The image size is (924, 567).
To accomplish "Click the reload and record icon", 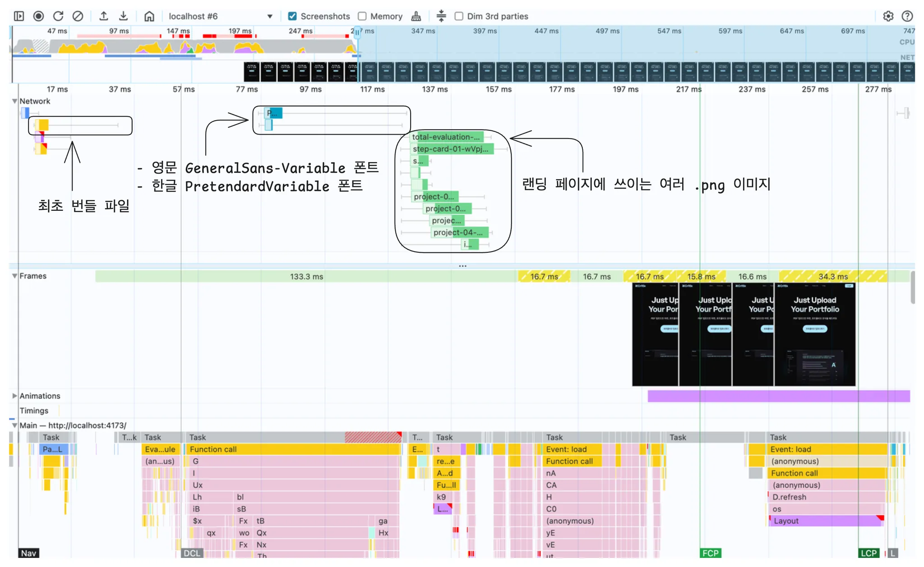I will 58,16.
